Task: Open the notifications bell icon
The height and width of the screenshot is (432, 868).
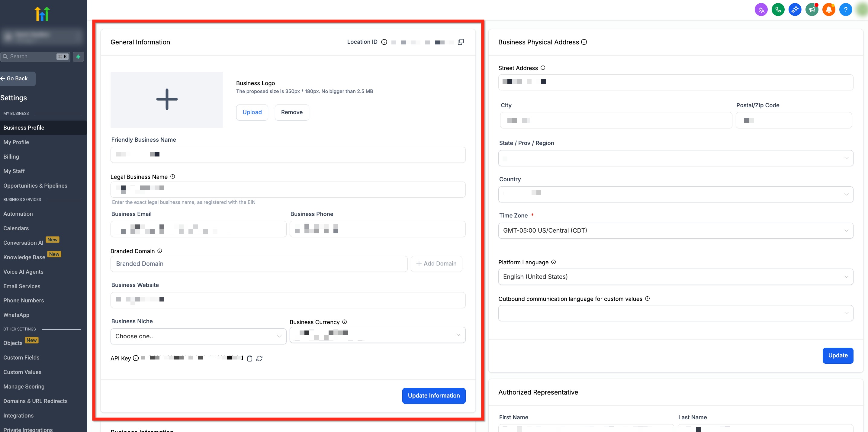Action: pos(828,9)
